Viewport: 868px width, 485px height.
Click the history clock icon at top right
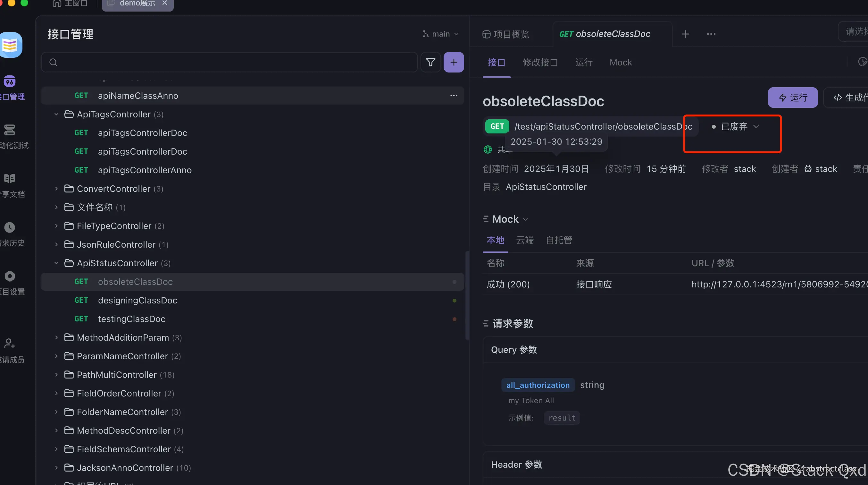pyautogui.click(x=863, y=62)
